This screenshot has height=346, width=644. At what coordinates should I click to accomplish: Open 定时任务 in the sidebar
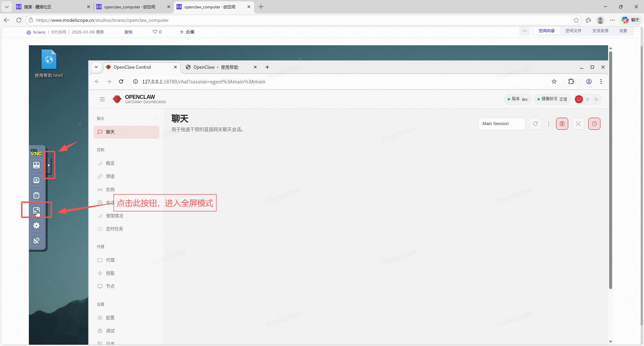click(x=126, y=229)
